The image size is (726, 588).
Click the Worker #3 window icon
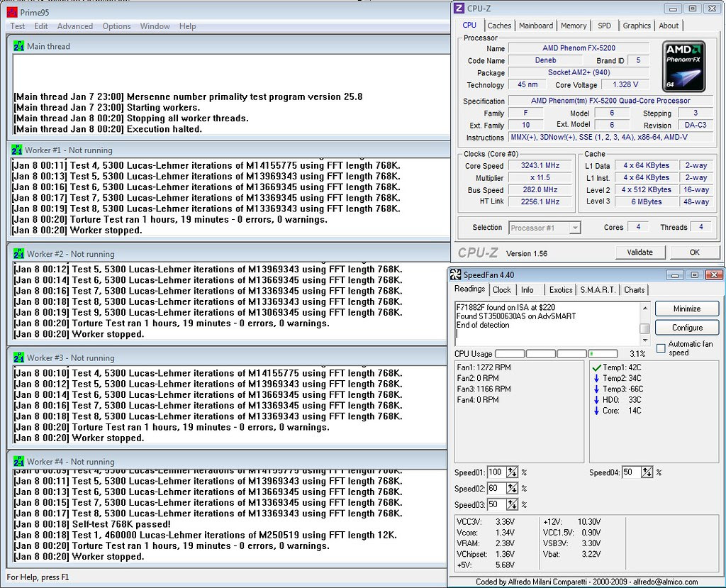(18, 357)
